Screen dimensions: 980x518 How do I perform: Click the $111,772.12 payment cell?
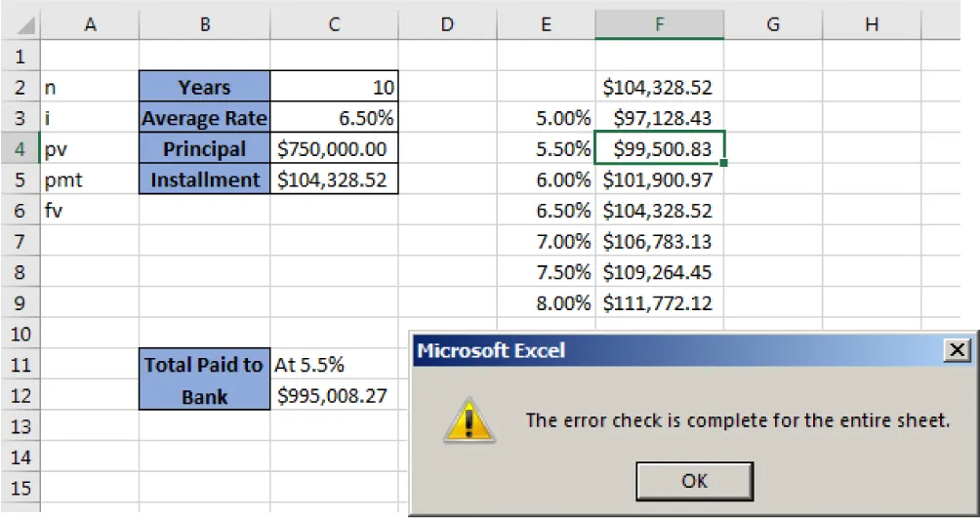(x=659, y=303)
